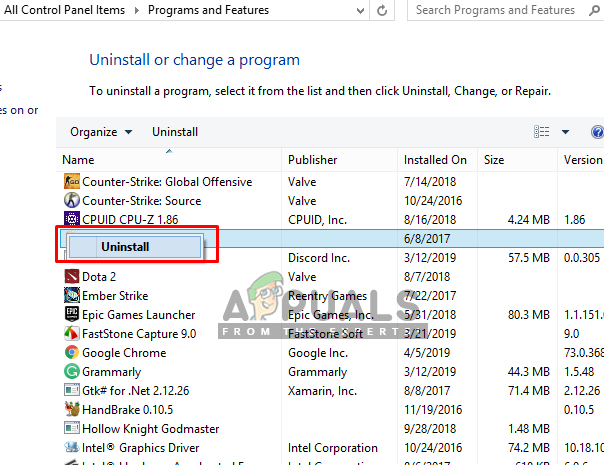This screenshot has height=465, width=604.
Task: Select the FastStone Capture 9.0 entry
Action: click(x=139, y=333)
